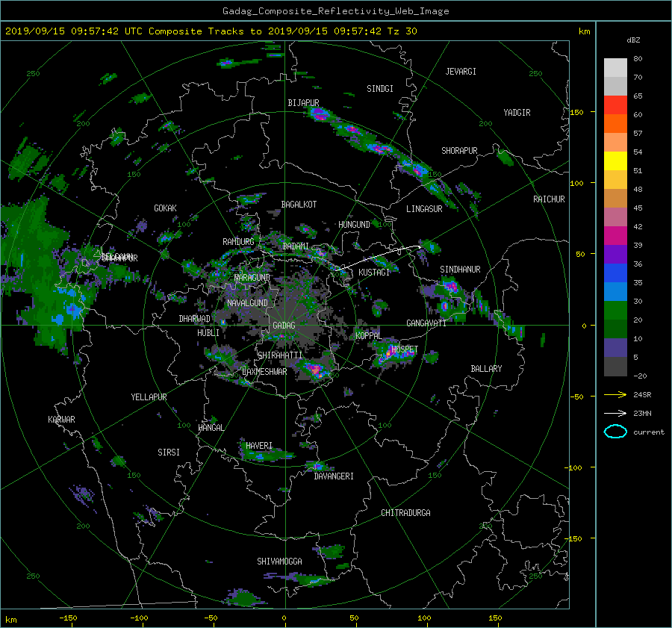Click the DAVANGERI city label
This screenshot has height=628, width=672.
(x=334, y=476)
